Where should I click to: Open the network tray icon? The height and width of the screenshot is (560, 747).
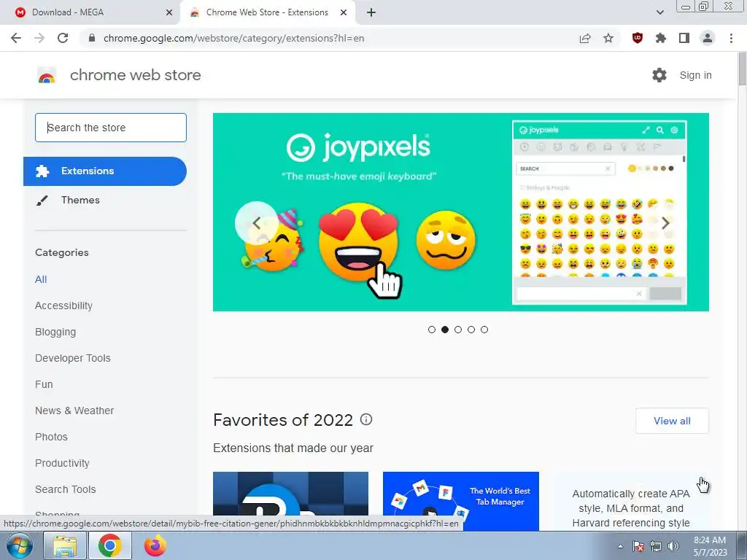tap(656, 546)
